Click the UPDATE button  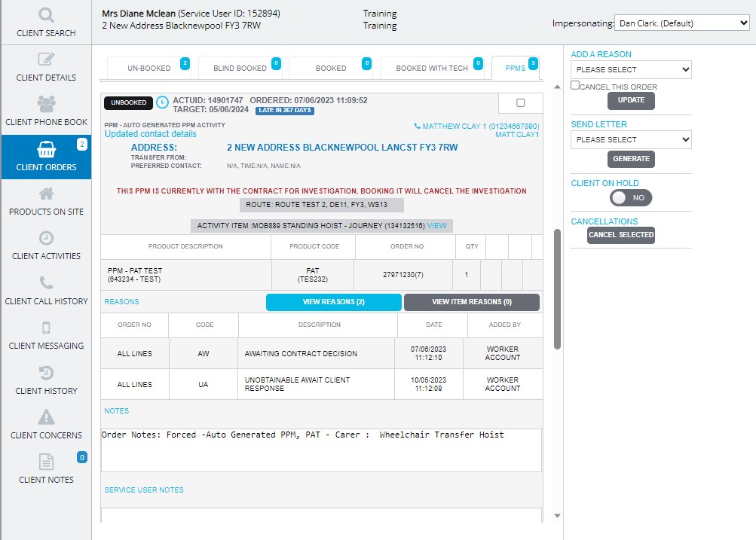click(631, 100)
